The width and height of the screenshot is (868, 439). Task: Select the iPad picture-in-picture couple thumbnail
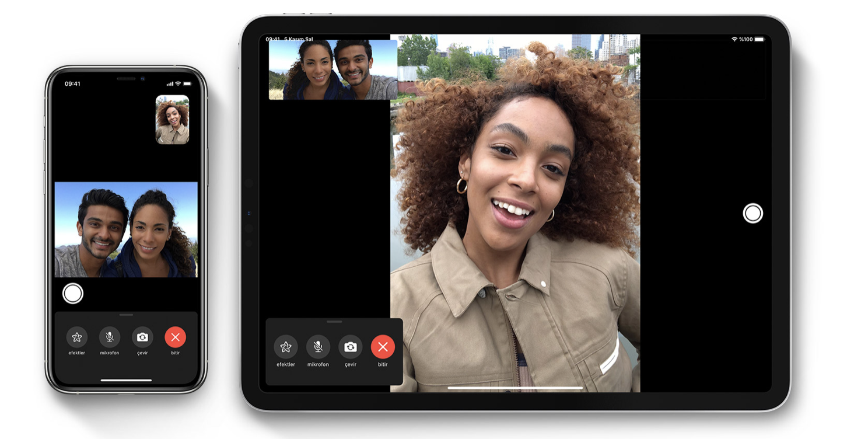click(x=333, y=69)
